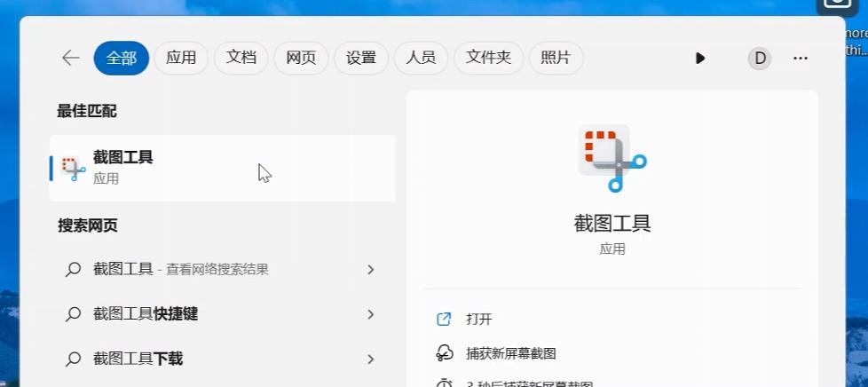Show more filters with the play arrow
The width and height of the screenshot is (868, 387).
tap(700, 58)
